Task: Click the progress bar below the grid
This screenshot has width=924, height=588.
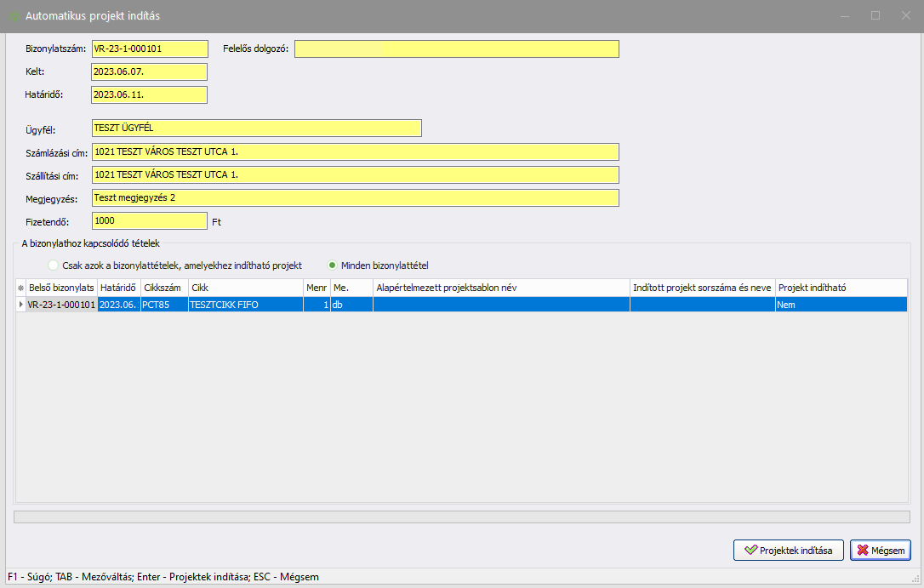Action: (462, 517)
